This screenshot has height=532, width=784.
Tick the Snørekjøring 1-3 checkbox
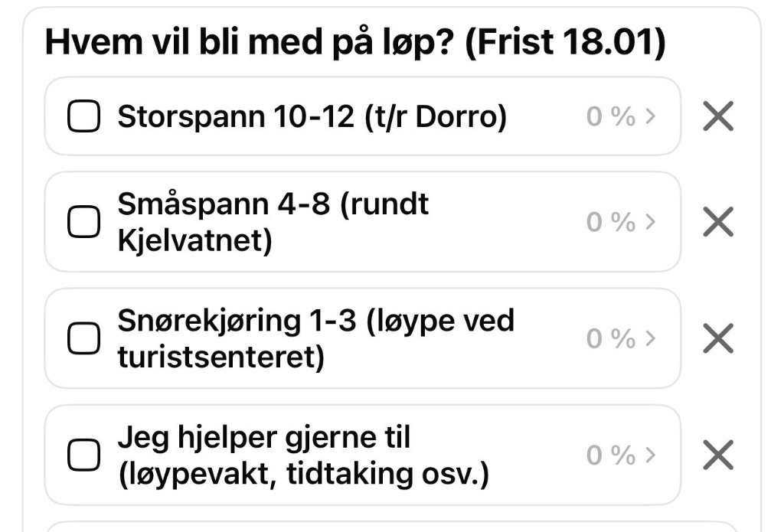84,338
